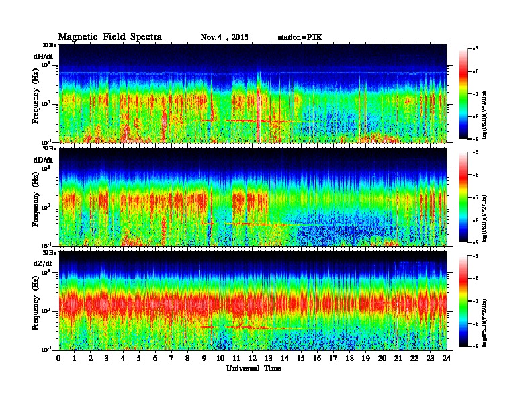Click inside the dH/dt spectrogram plot
Image resolution: width=532 pixels, height=411 pixels.
(253, 93)
